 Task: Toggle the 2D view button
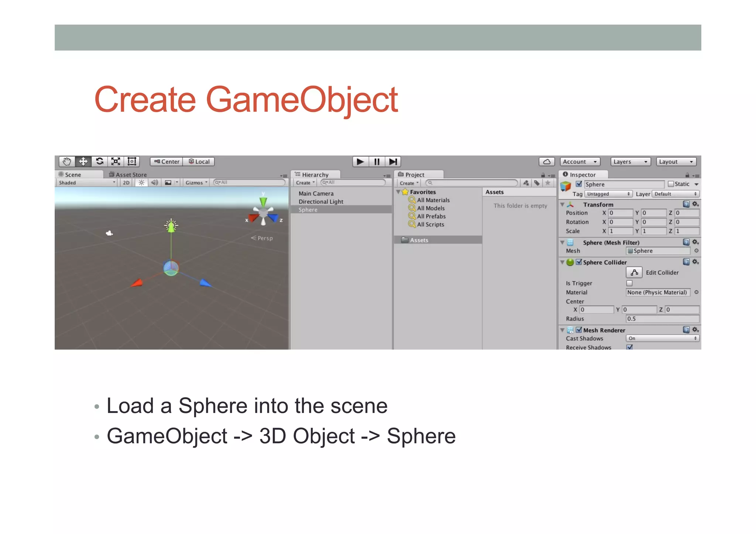pos(126,183)
